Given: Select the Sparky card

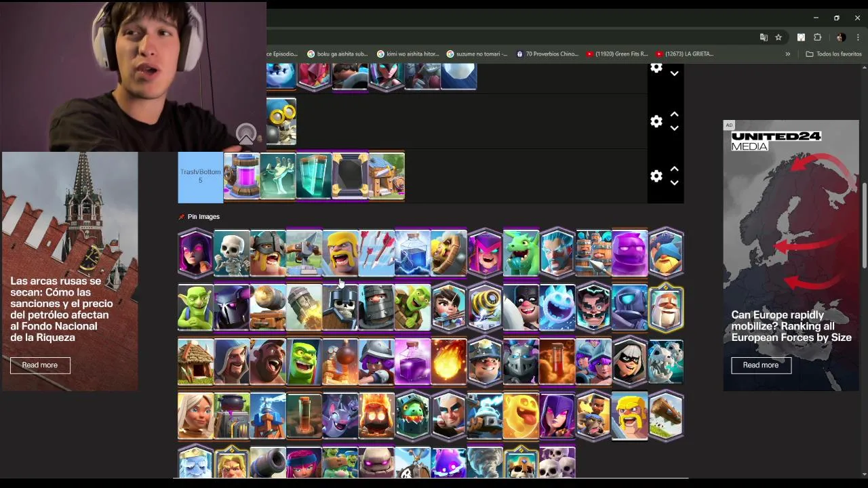Looking at the screenshot, I should pos(485,307).
